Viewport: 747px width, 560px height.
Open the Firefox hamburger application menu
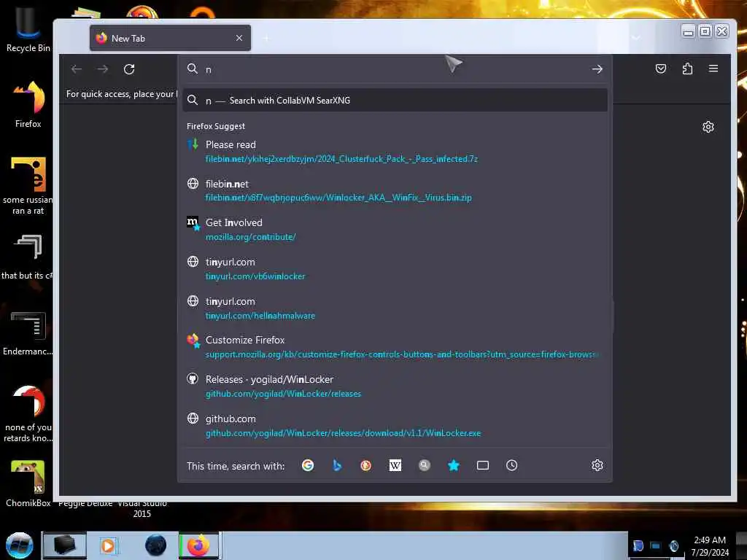[x=713, y=69]
